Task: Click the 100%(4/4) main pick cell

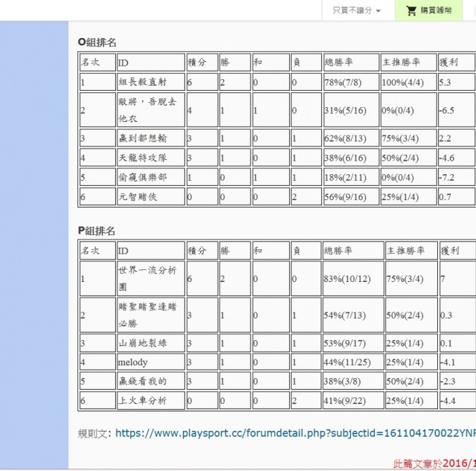Action: [408, 82]
